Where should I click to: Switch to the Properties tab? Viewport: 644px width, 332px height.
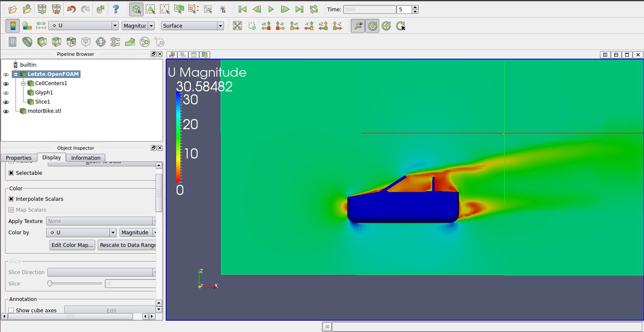[x=18, y=158]
